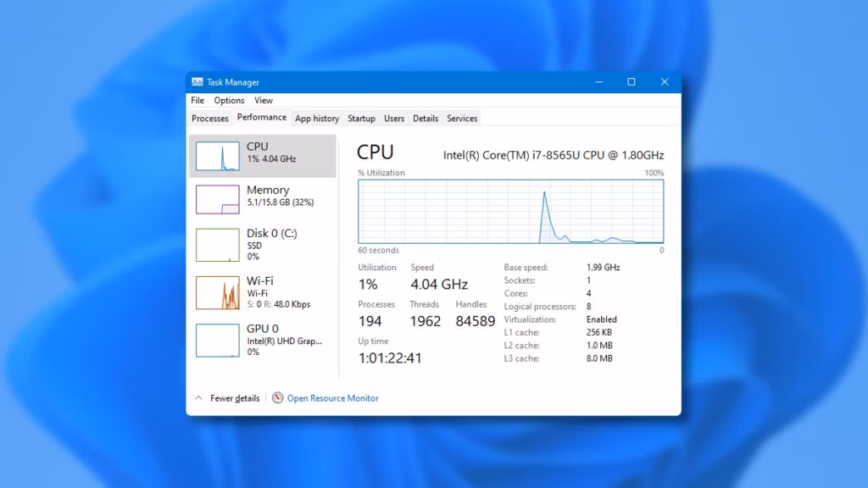This screenshot has width=868, height=488.
Task: Click Memory usage text 5.1/15.8 GB (32%)
Action: pos(280,202)
